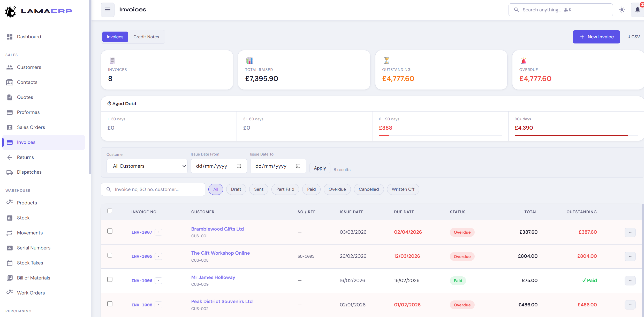Open row actions for INV-1005

(630, 256)
